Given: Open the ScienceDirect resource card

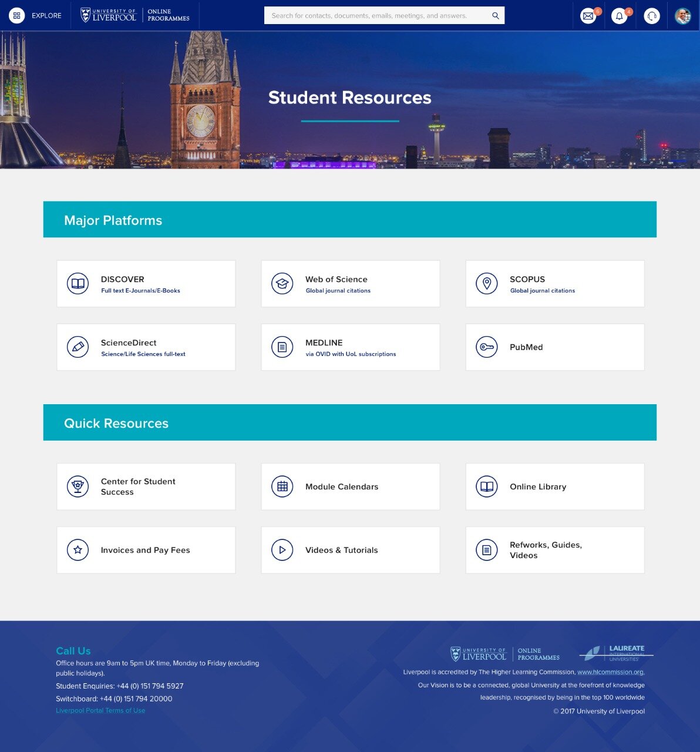Looking at the screenshot, I should (x=145, y=347).
